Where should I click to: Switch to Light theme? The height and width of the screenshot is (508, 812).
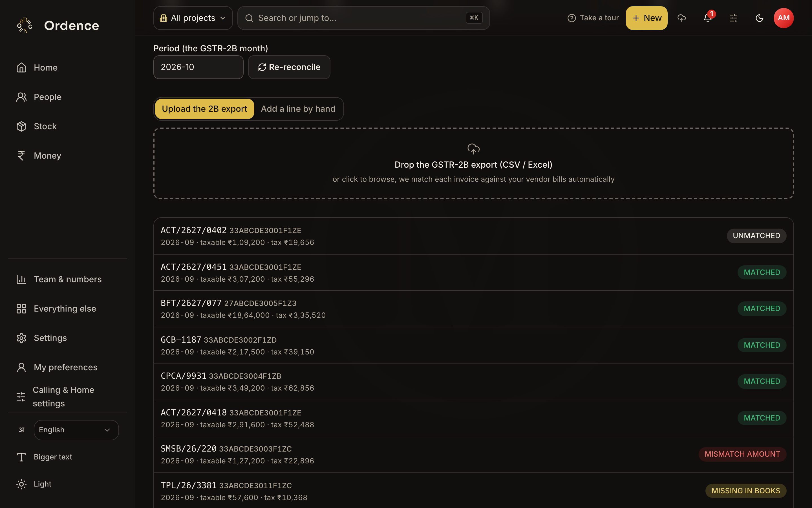(x=67, y=484)
